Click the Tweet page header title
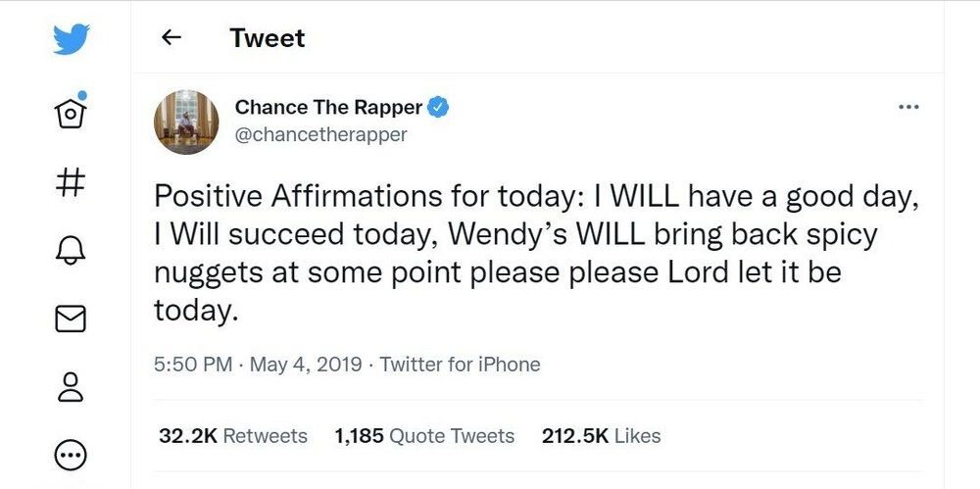Image resolution: width=980 pixels, height=489 pixels. 267,38
